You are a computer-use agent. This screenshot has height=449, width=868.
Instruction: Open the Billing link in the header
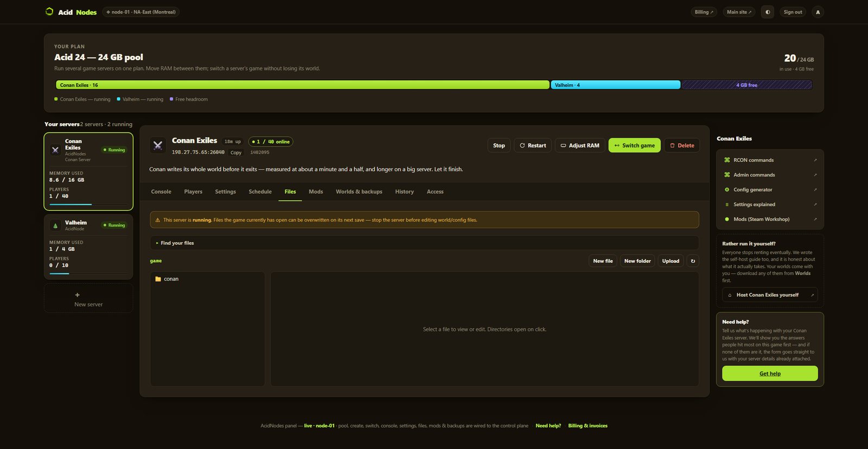[704, 12]
